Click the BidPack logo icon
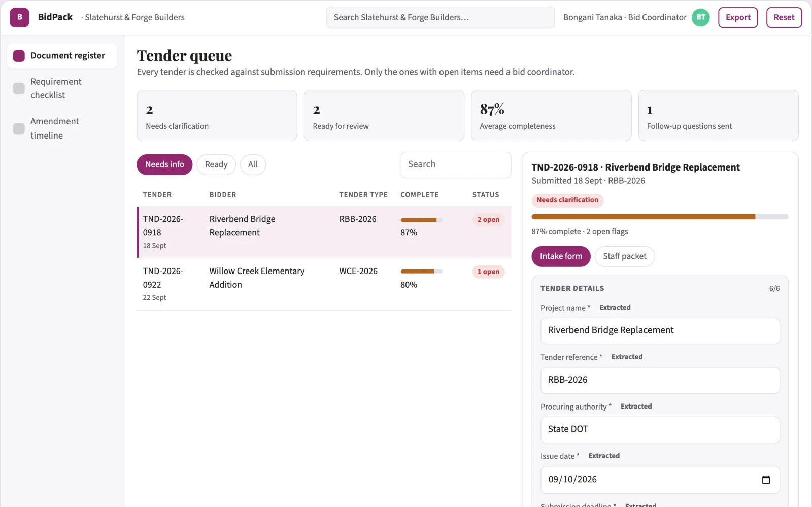Image resolution: width=812 pixels, height=507 pixels. coord(19,17)
